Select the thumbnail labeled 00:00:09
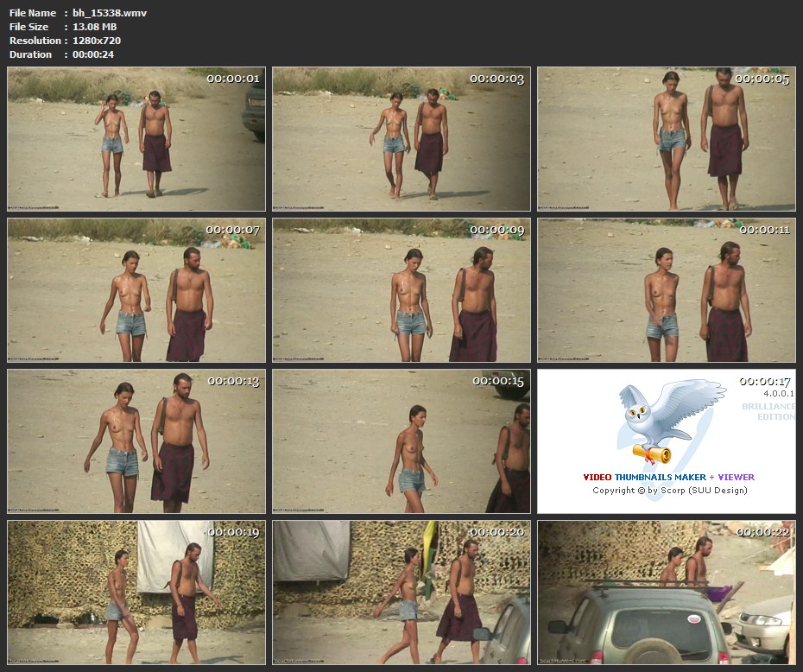The width and height of the screenshot is (803, 672). pyautogui.click(x=401, y=290)
